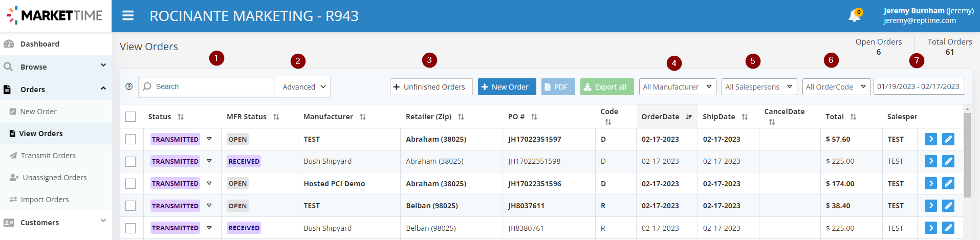The image size is (980, 240).
Task: Open the Advanced search options dropdown
Action: click(x=303, y=86)
